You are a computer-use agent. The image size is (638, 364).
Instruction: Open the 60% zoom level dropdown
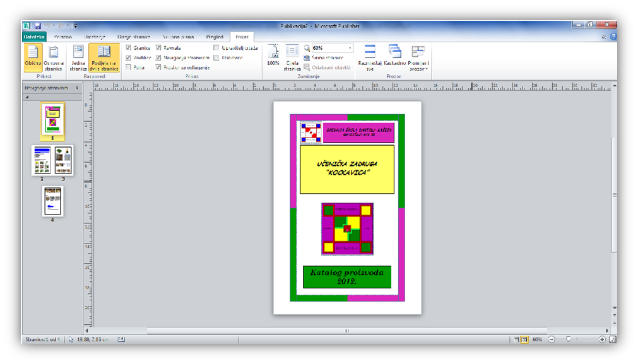(350, 48)
